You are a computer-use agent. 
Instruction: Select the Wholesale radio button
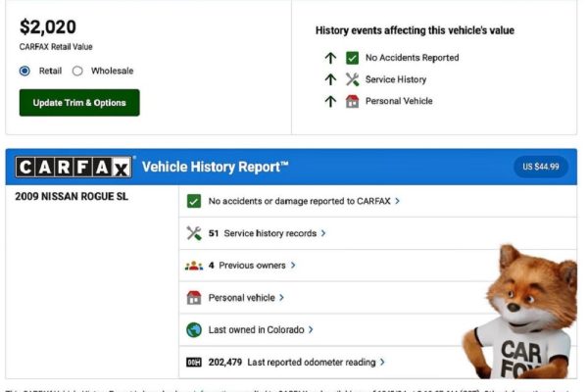tap(77, 71)
